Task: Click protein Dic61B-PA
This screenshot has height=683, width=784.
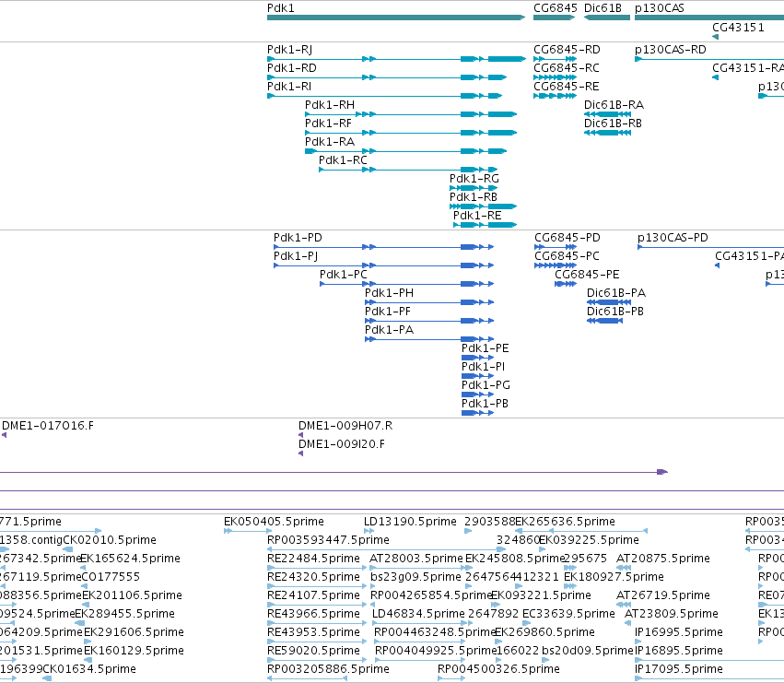Action: tap(609, 302)
